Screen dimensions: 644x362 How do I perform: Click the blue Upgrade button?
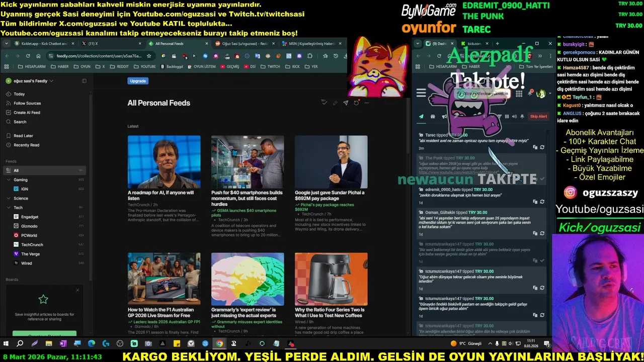tap(138, 81)
